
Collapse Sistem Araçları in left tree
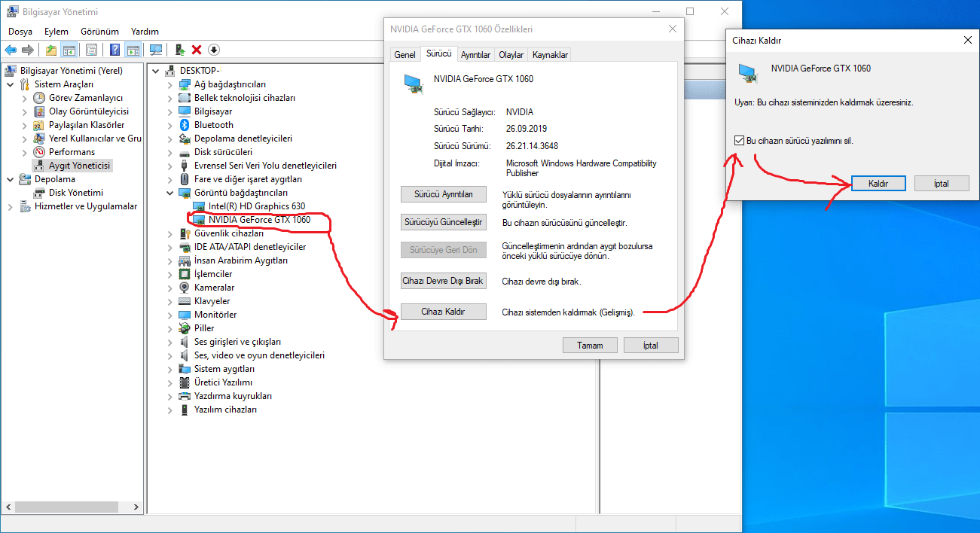pos(10,84)
